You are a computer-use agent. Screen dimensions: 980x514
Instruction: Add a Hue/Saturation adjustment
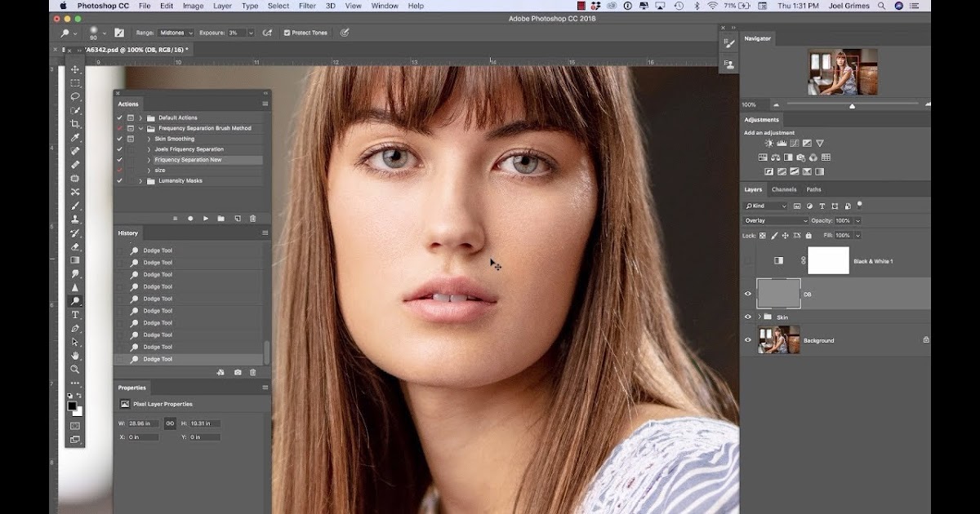tap(763, 157)
